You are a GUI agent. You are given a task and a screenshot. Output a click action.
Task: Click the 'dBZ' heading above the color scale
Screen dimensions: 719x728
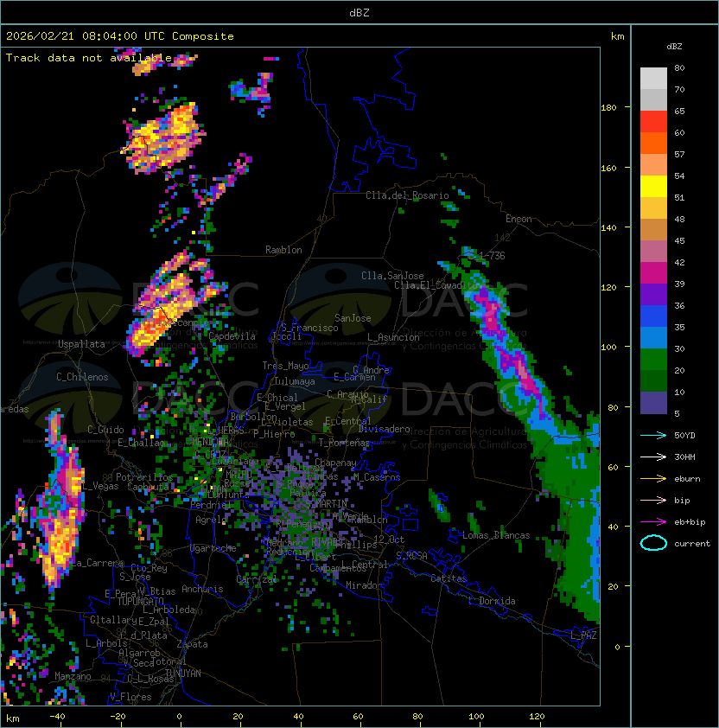[x=674, y=47]
